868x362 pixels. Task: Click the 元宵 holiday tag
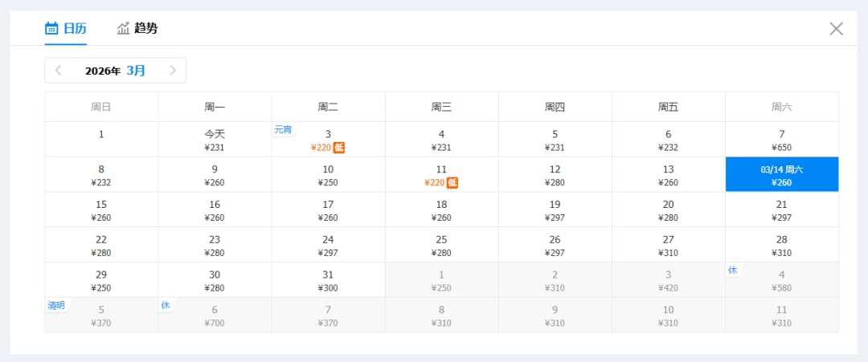(283, 129)
